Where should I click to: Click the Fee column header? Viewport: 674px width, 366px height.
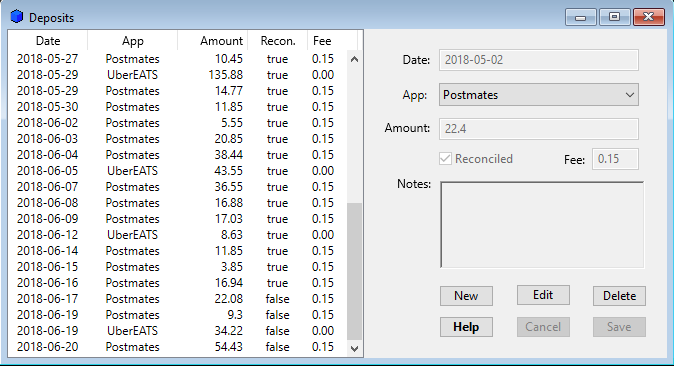pos(332,41)
